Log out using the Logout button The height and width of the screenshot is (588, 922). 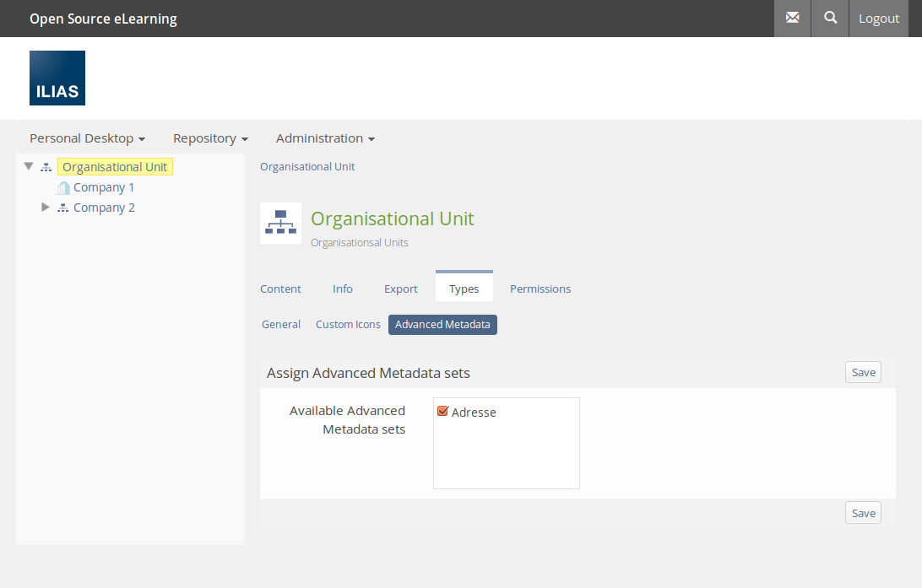tap(879, 19)
